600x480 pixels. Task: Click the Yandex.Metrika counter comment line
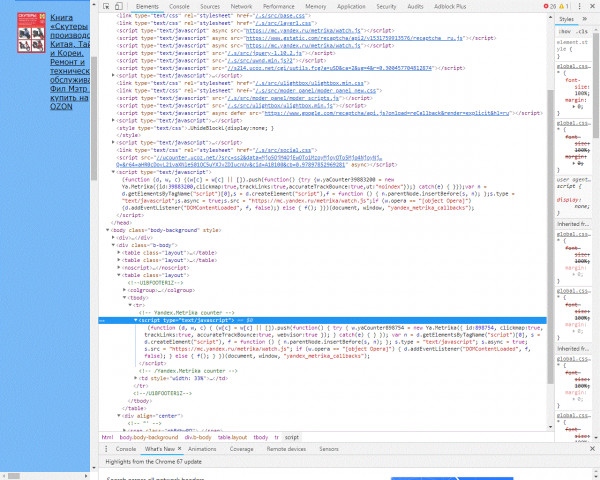coord(186,313)
